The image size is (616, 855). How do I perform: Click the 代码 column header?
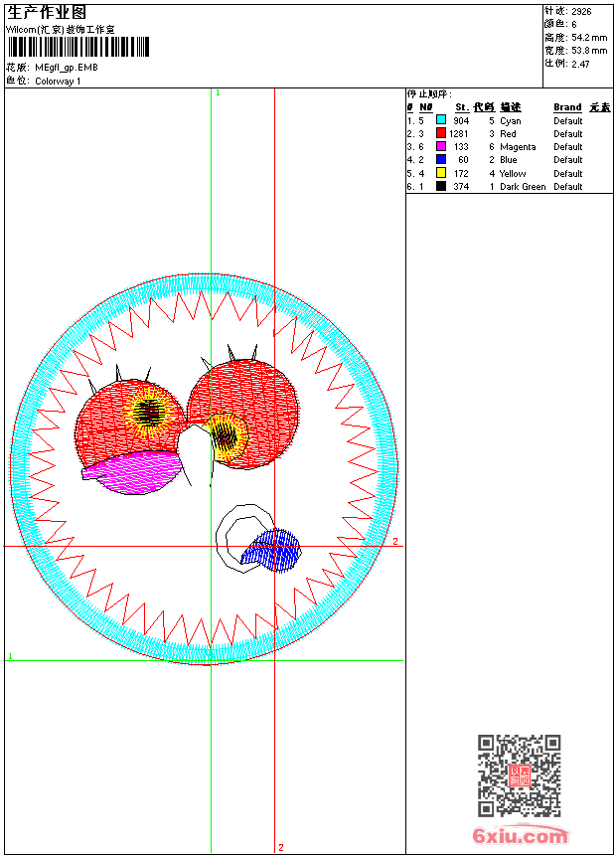coord(484,107)
